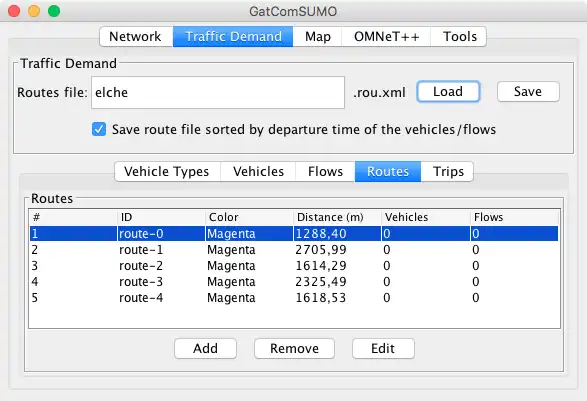This screenshot has height=401, width=587.
Task: Click distance value 2705,99
Action: click(321, 250)
